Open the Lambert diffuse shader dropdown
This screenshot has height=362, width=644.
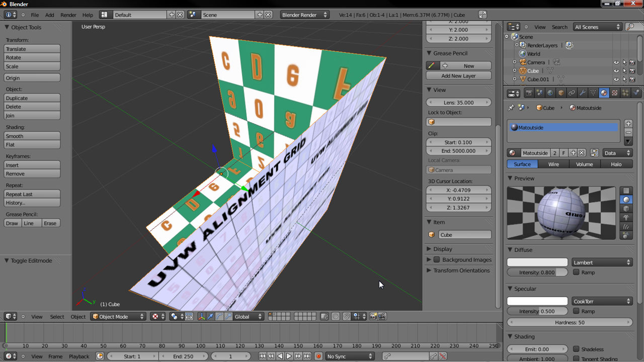[602, 262]
